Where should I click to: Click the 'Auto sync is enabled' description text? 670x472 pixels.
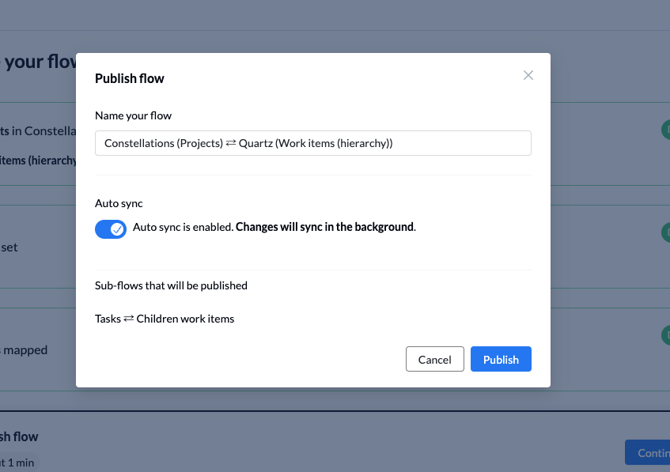pyautogui.click(x=274, y=227)
